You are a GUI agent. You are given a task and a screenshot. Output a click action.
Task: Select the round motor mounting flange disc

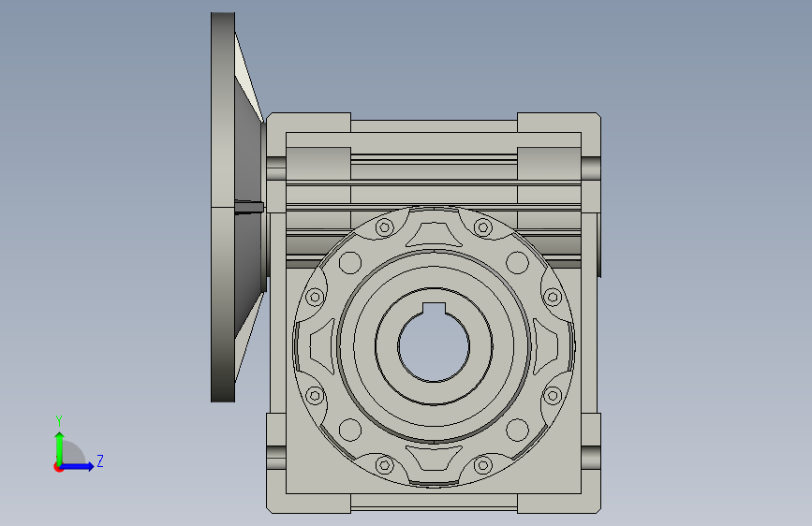tap(223, 207)
